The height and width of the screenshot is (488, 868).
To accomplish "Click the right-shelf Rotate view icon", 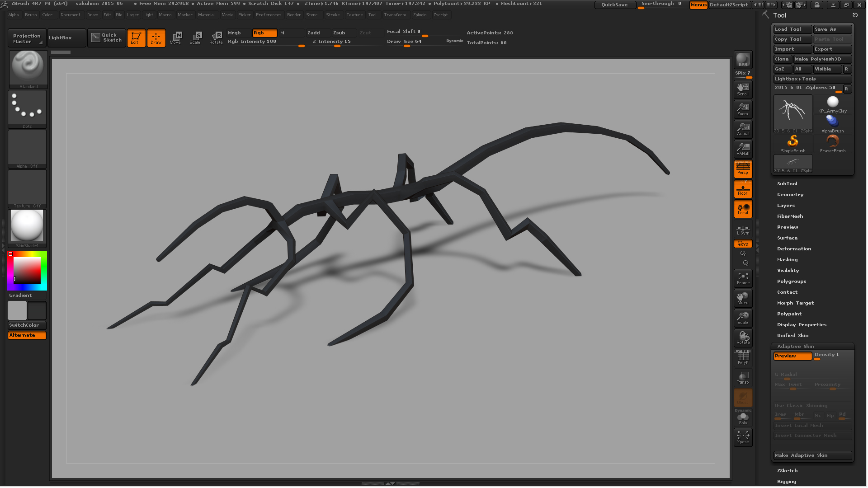I will [x=743, y=338].
